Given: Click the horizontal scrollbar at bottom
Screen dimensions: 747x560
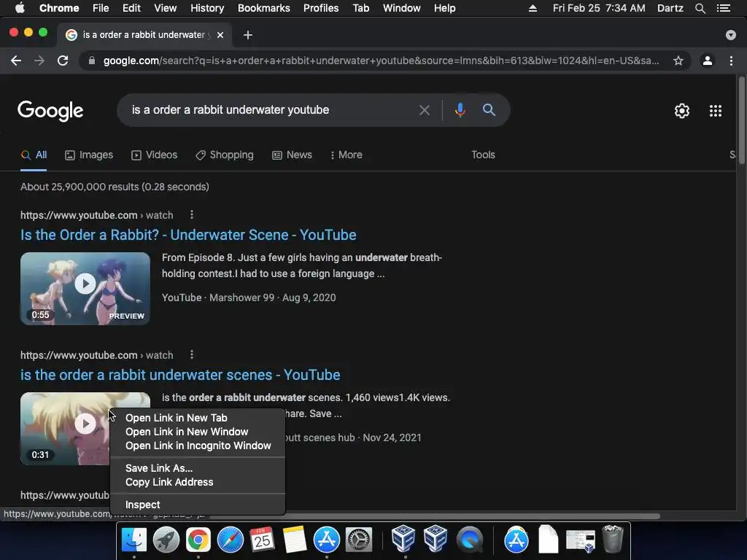Looking at the screenshot, I should [x=435, y=516].
